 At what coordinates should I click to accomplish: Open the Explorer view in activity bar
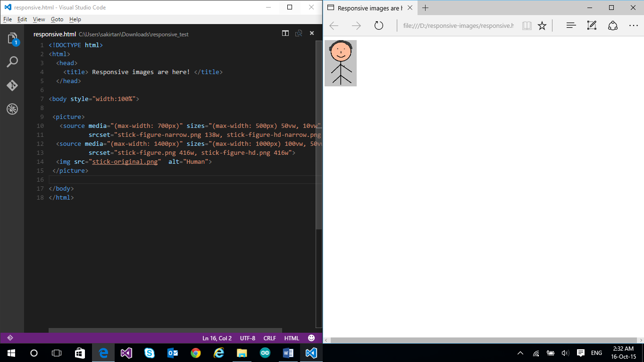(12, 39)
